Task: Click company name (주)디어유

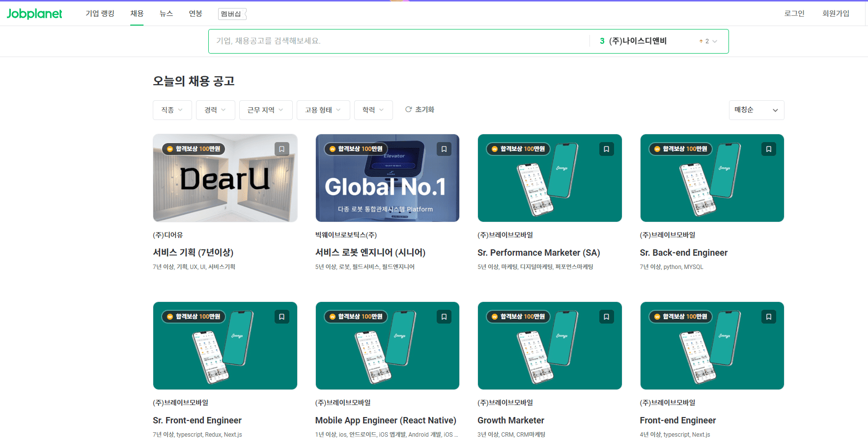Action: [168, 235]
